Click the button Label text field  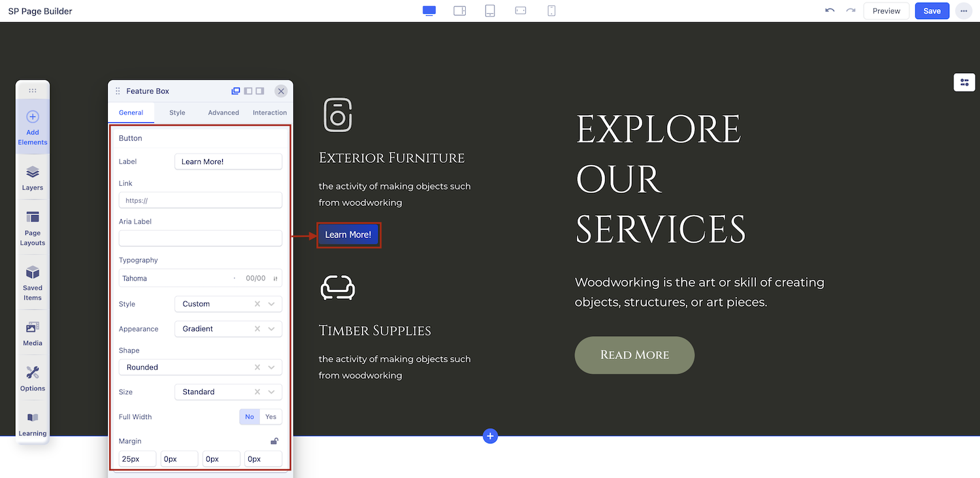[228, 162]
